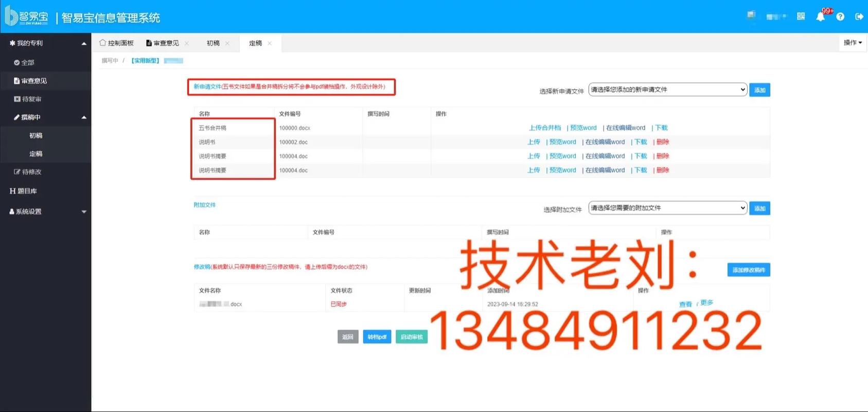
Task: Click 在线编辑word in 五书合并稿 row
Action: click(x=626, y=128)
